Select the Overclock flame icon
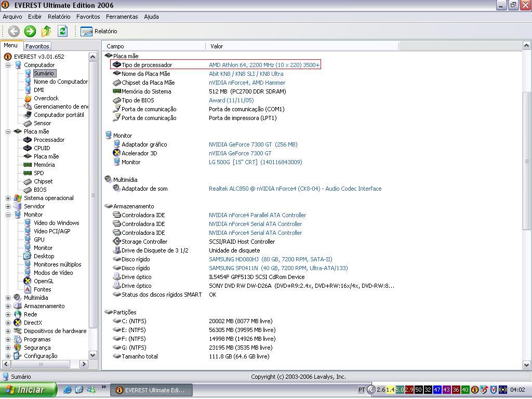Image resolution: width=532 pixels, height=399 pixels. [x=28, y=98]
